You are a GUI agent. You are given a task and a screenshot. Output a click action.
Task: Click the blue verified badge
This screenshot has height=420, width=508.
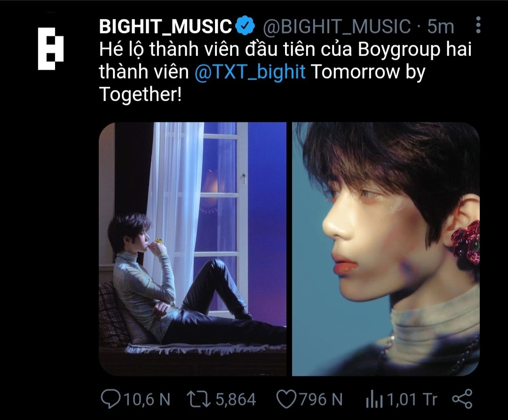coord(245,25)
